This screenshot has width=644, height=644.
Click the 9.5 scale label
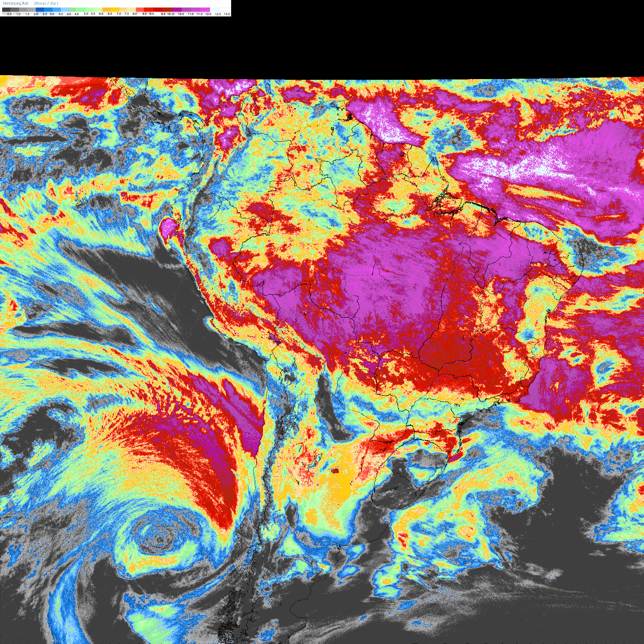coord(163,14)
